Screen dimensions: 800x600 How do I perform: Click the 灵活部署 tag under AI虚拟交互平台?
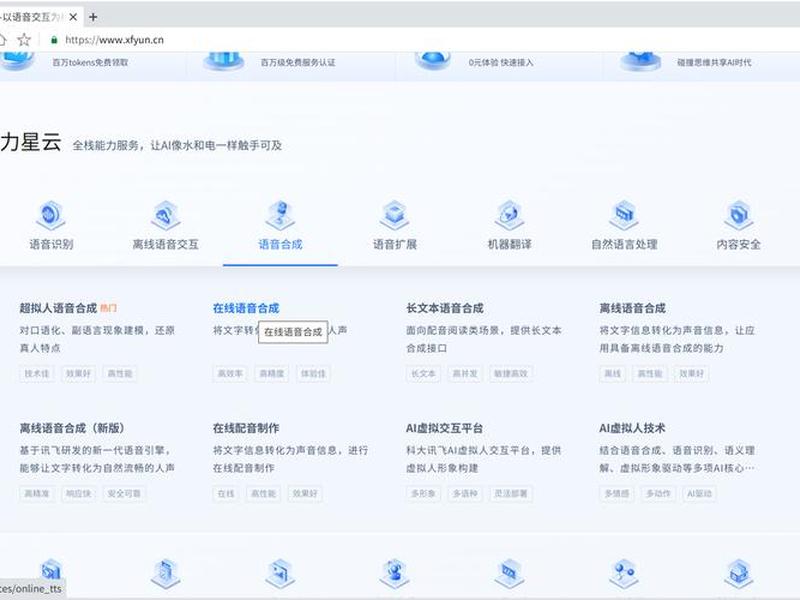(510, 493)
